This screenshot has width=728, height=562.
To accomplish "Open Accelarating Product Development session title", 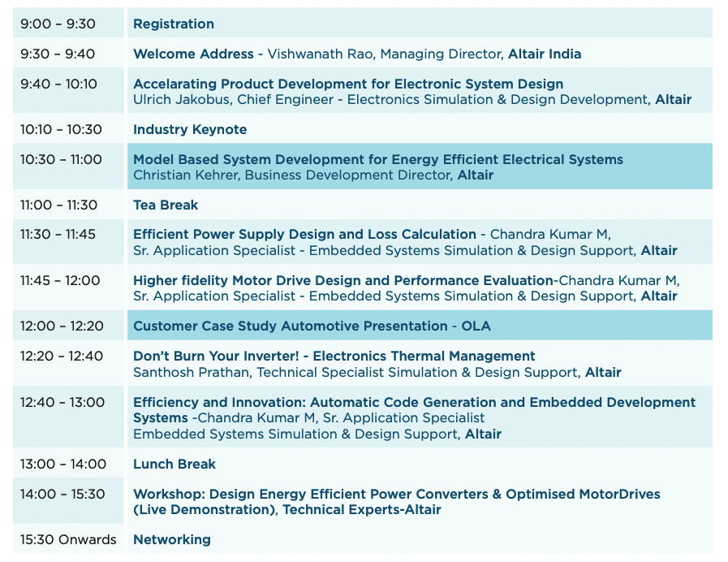I will coord(348,84).
